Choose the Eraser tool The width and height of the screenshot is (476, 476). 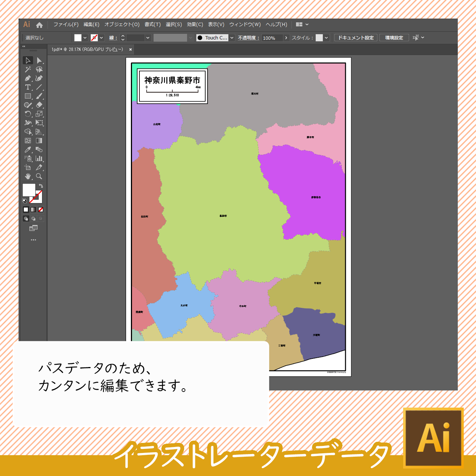39,105
